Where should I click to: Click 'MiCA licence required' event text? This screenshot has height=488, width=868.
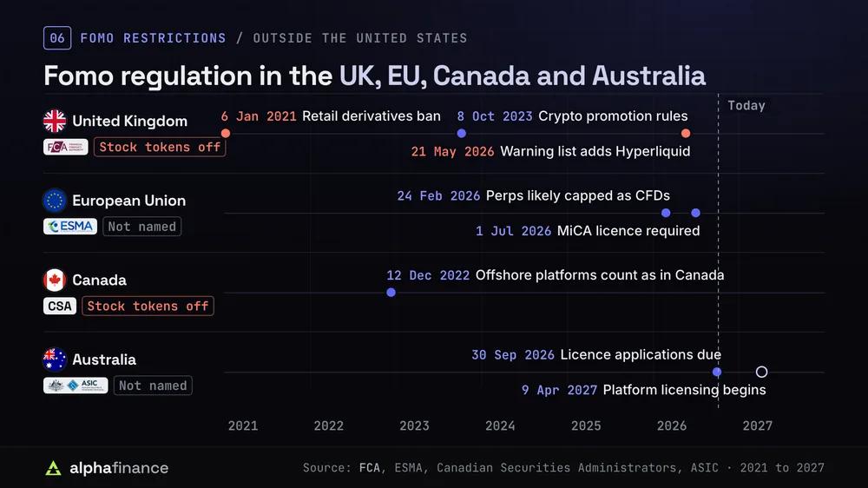628,230
